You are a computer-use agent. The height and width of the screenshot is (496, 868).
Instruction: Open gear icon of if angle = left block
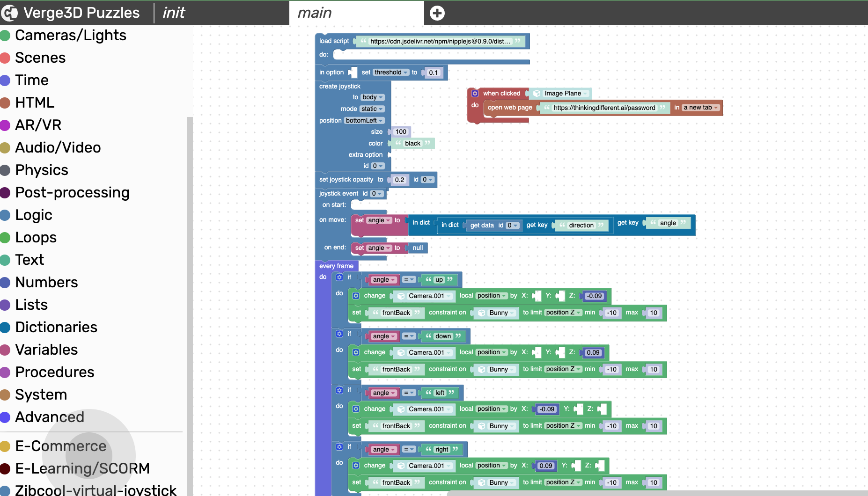tap(339, 391)
